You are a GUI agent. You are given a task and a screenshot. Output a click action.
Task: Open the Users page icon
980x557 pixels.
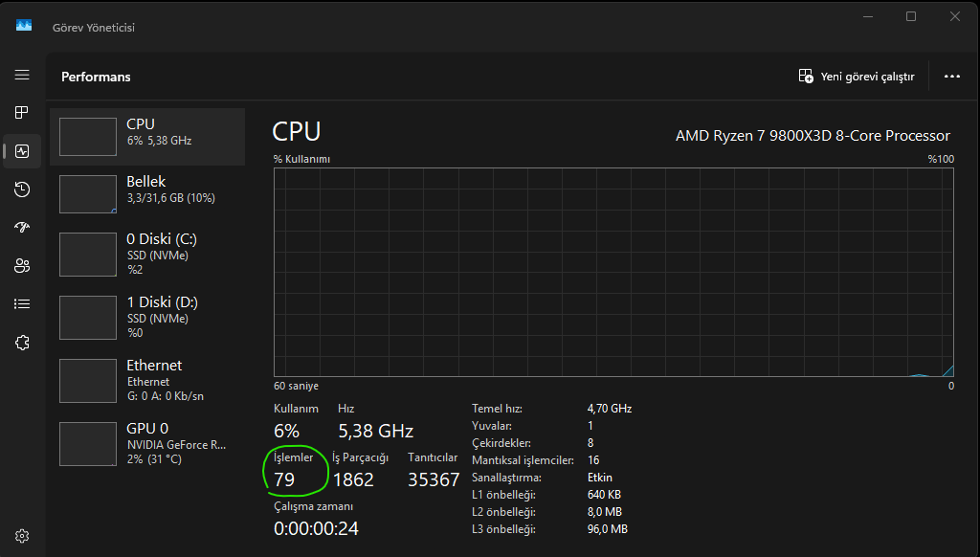pyautogui.click(x=22, y=266)
